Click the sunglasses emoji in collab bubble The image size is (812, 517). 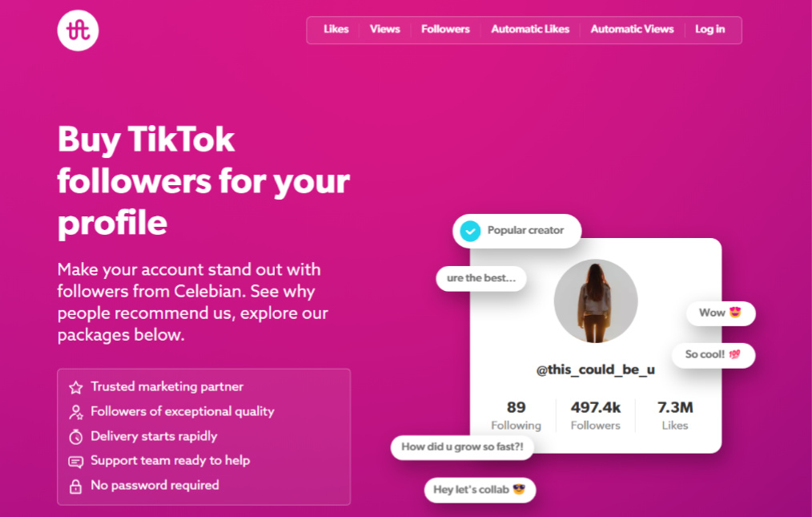518,489
